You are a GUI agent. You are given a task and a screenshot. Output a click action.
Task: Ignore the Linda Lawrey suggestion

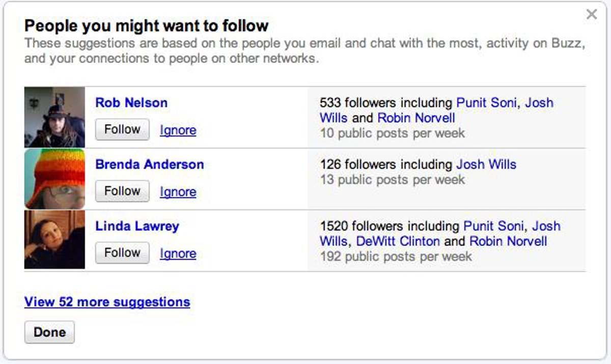(x=178, y=254)
